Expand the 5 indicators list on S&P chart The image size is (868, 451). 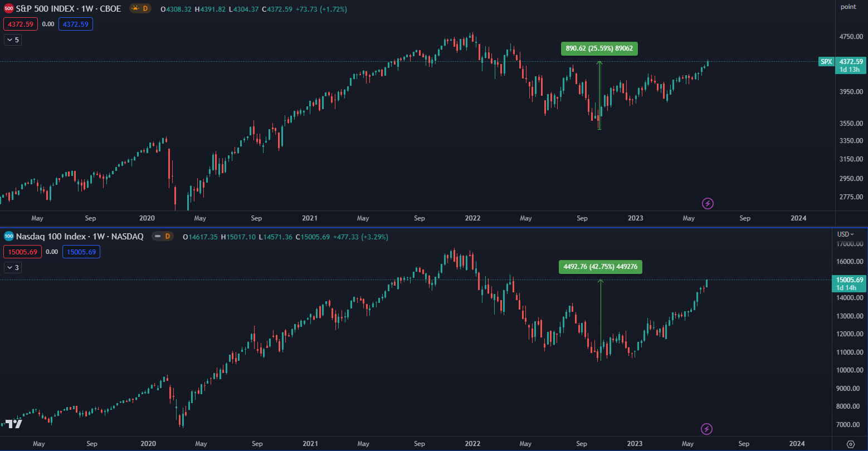tap(13, 40)
